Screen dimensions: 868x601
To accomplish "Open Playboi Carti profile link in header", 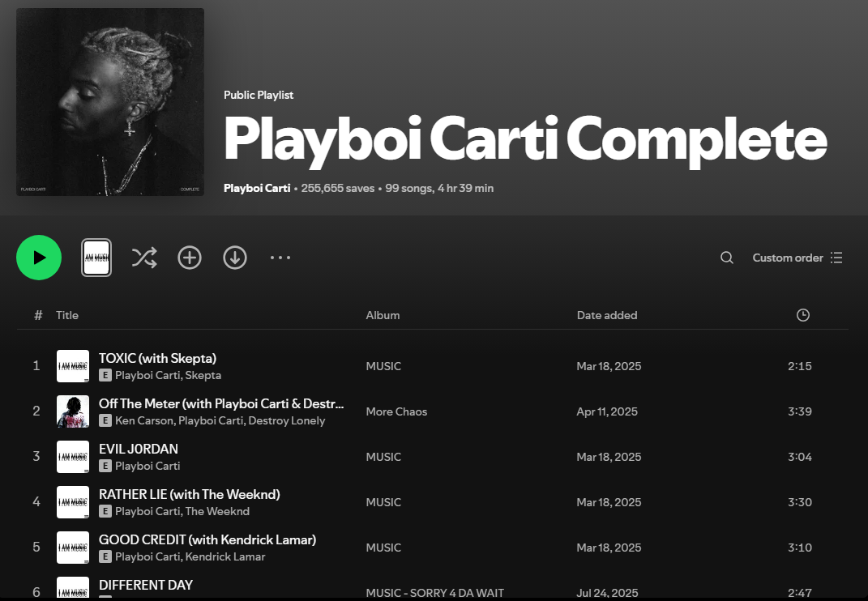I will tap(257, 188).
